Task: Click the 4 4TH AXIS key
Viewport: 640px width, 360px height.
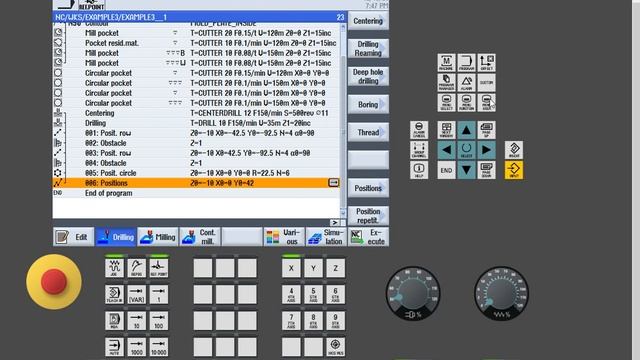Action: 291,294
